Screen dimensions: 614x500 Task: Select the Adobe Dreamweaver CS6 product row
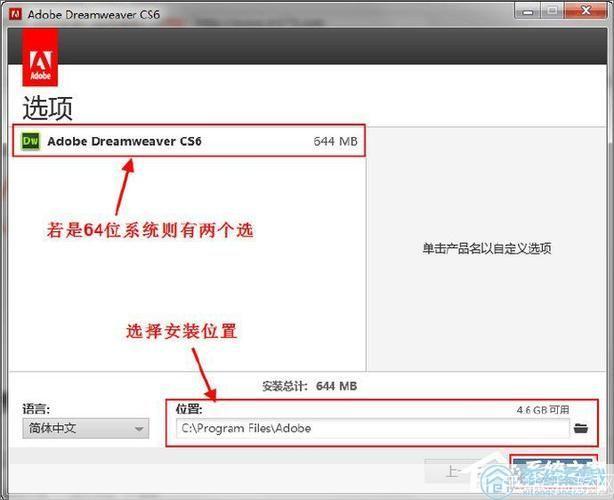(x=189, y=141)
